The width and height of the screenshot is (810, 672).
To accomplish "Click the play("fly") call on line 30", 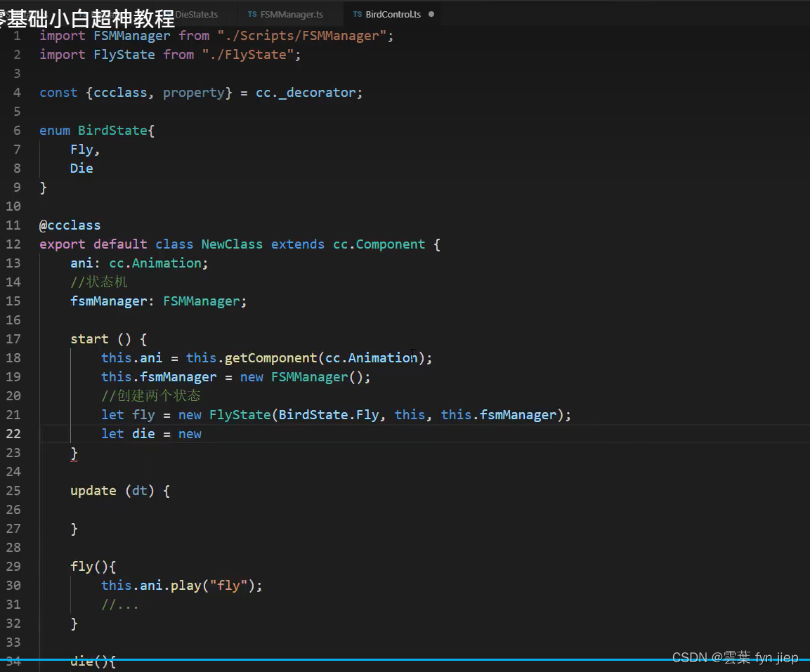I will coord(212,586).
